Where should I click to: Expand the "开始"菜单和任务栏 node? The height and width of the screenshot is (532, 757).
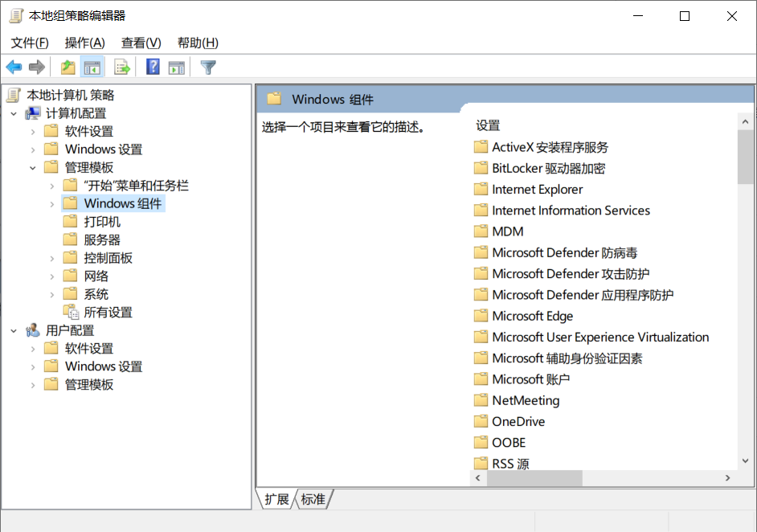(x=52, y=186)
